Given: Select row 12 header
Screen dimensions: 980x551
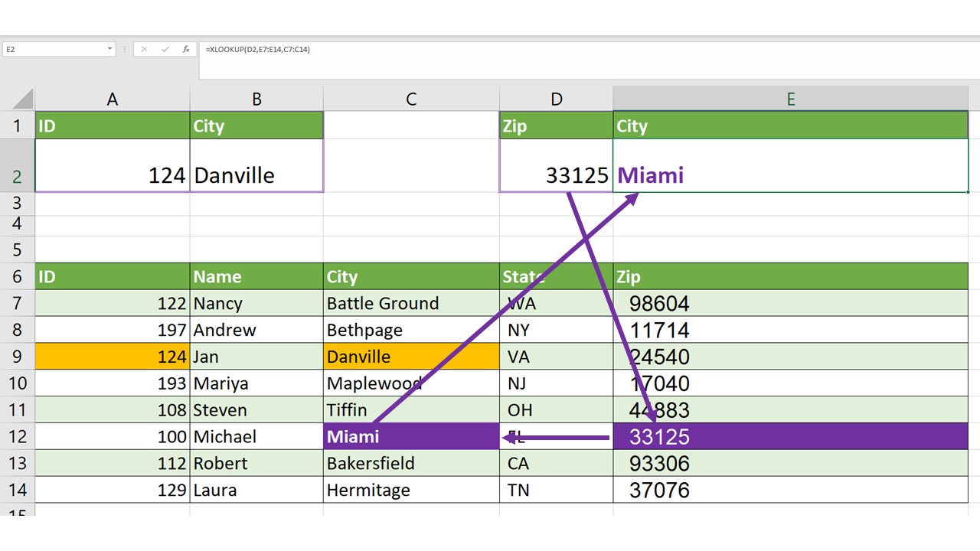Looking at the screenshot, I should click(17, 436).
